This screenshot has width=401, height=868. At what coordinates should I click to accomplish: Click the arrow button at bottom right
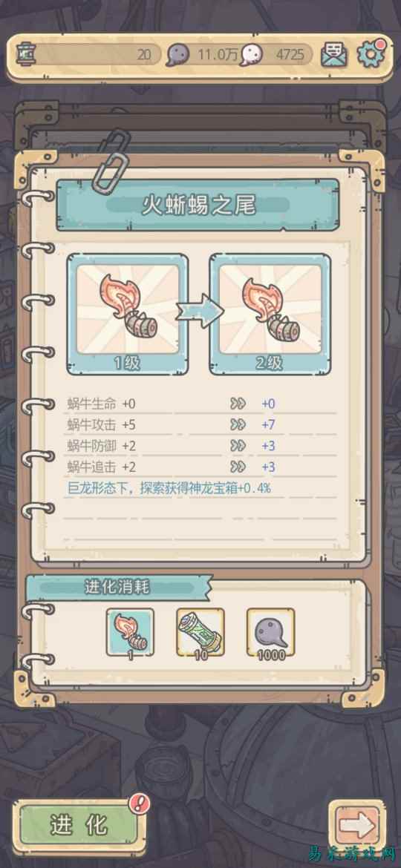point(357,826)
